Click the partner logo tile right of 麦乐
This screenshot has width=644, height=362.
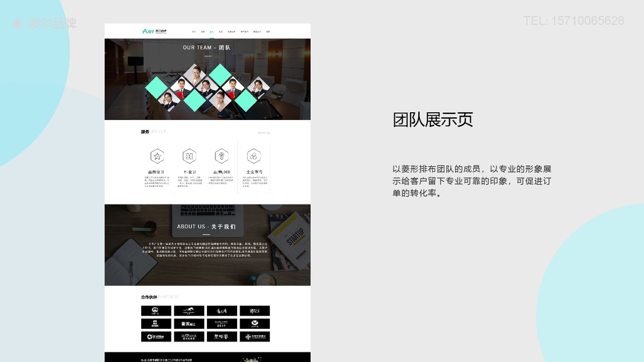[222, 324]
